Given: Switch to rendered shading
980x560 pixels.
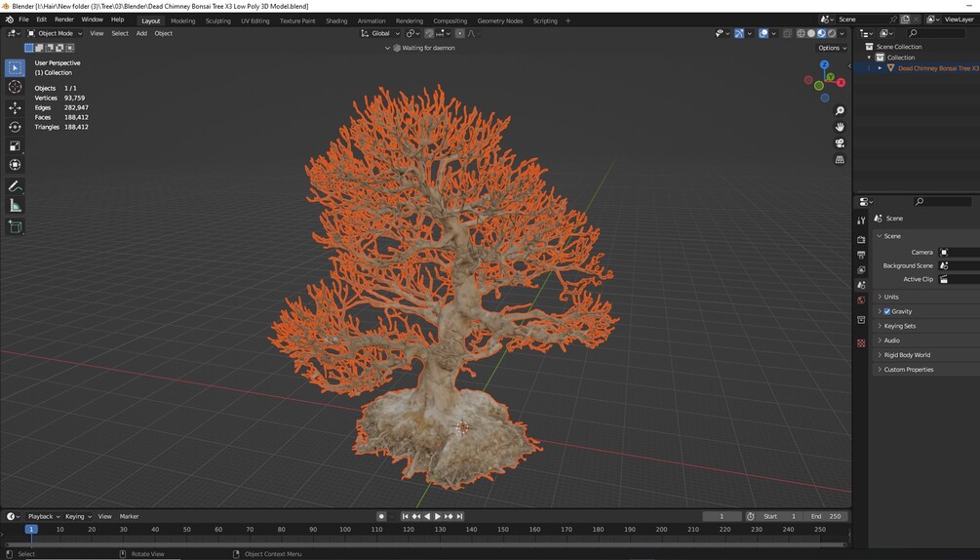Looking at the screenshot, I should (x=832, y=33).
